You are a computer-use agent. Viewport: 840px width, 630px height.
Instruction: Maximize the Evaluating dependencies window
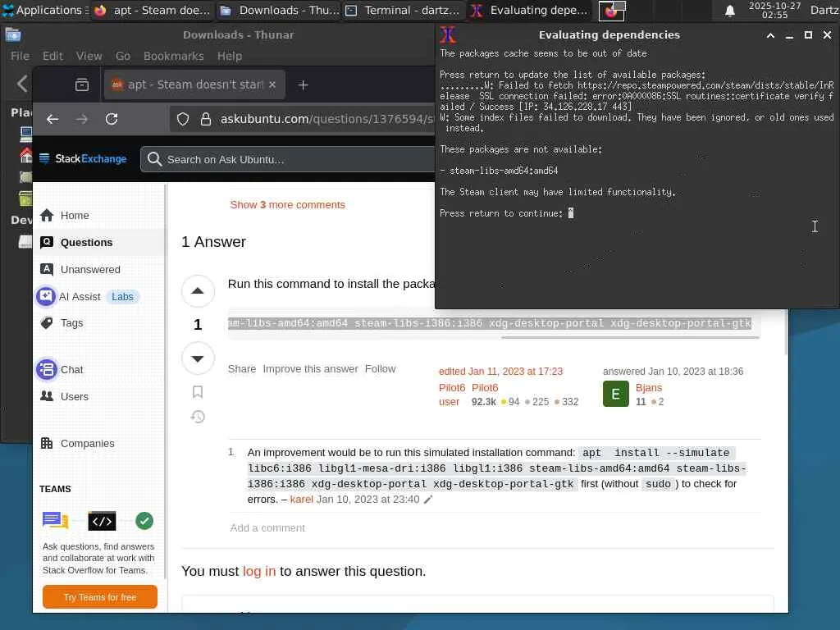click(x=808, y=34)
